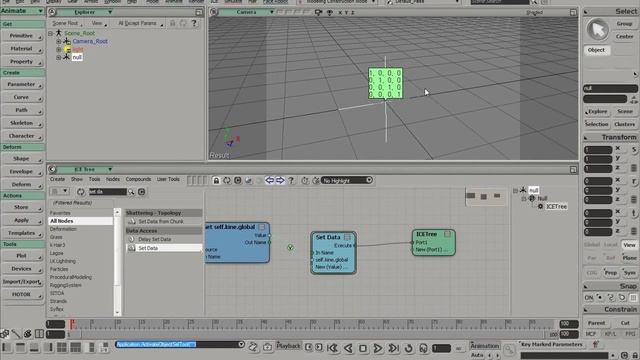Click the preset list refresh icon

(81, 191)
